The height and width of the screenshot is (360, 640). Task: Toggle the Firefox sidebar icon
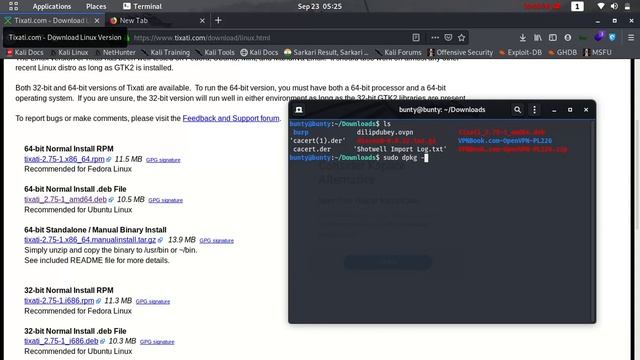pos(553,38)
